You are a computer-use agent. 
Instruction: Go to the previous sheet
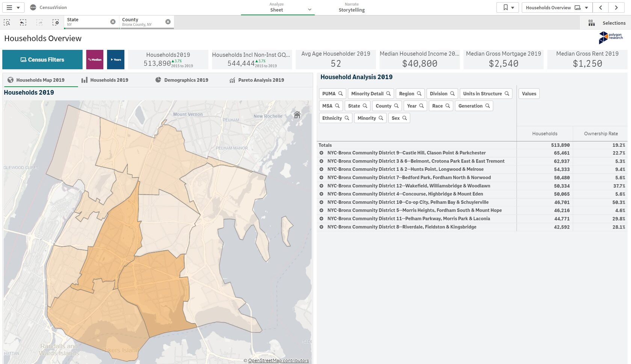point(601,8)
